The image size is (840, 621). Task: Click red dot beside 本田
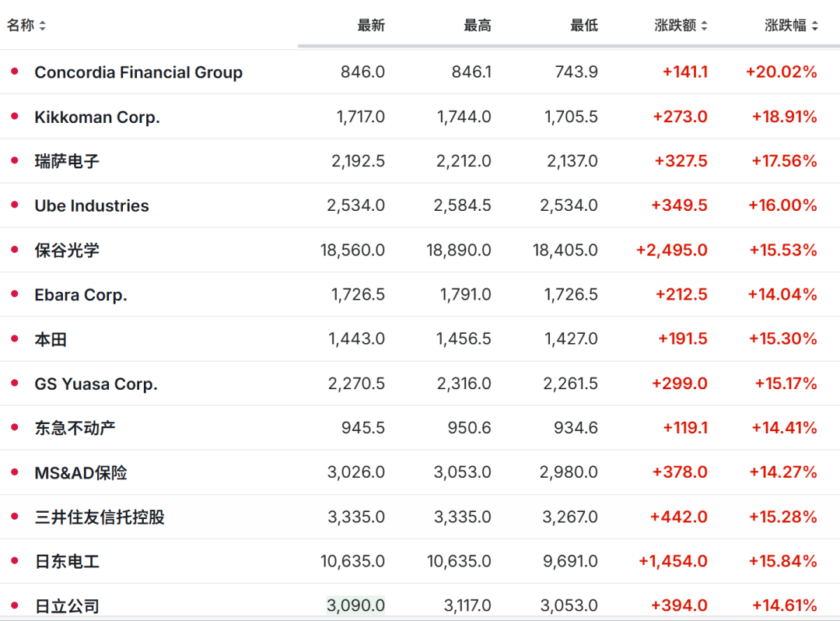coord(14,339)
